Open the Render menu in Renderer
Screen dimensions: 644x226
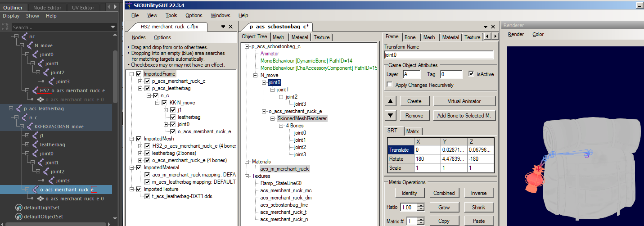(516, 34)
